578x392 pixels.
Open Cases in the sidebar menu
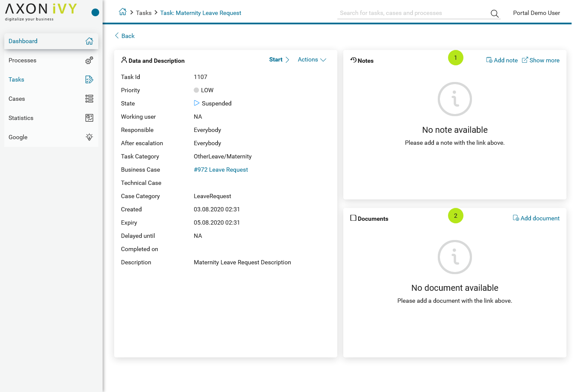coord(51,99)
